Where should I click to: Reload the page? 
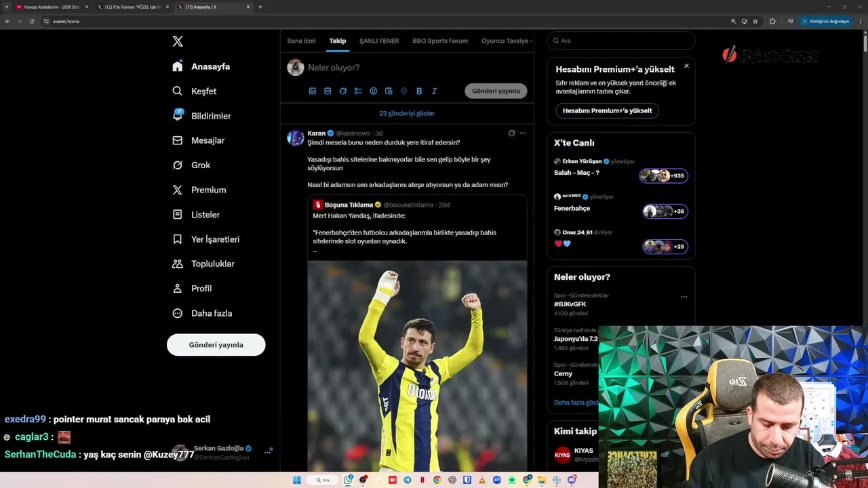tap(31, 21)
